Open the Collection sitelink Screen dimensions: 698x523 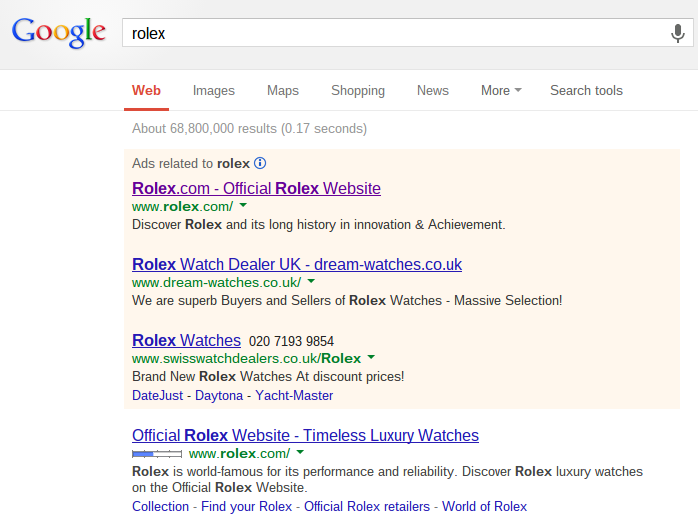coord(160,507)
